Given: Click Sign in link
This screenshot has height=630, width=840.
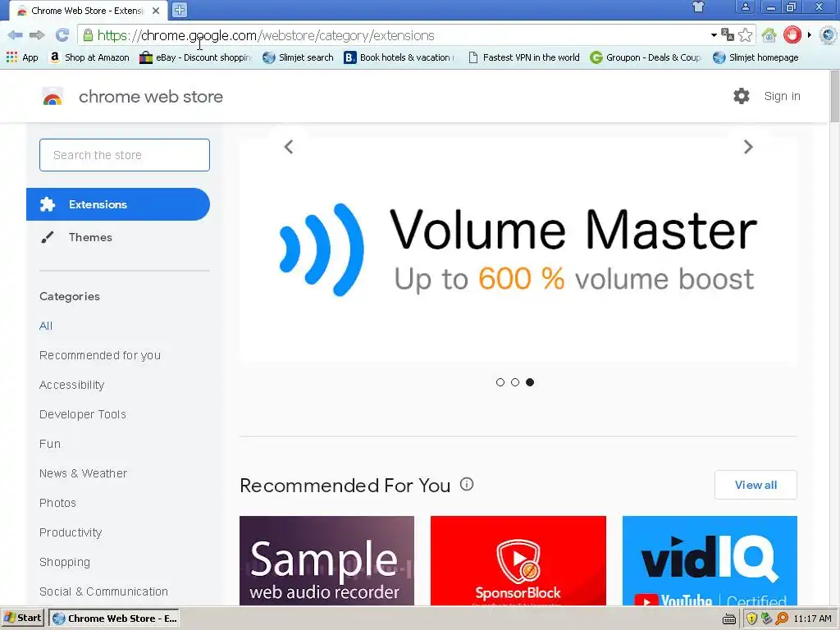Looking at the screenshot, I should coord(782,97).
